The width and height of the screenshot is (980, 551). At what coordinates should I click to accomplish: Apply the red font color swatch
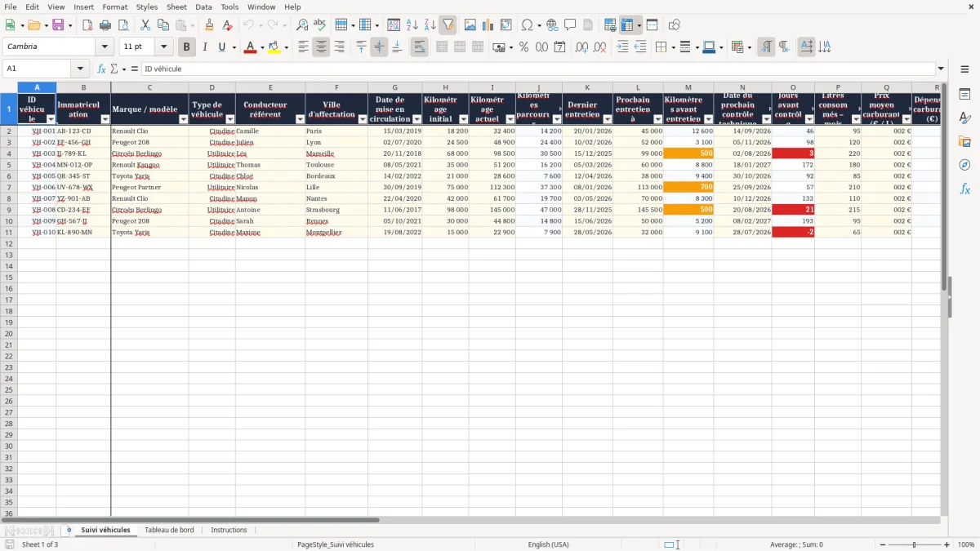(x=250, y=47)
